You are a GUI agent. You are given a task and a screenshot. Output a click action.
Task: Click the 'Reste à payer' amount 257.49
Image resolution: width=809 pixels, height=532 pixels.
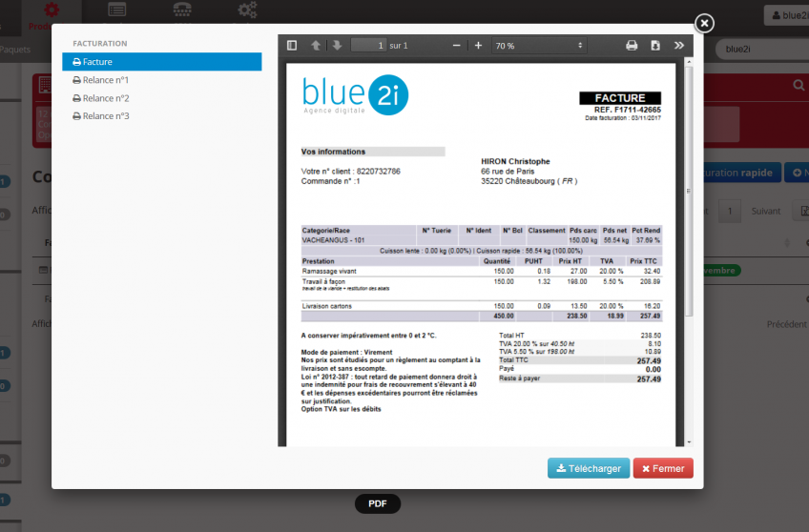click(x=649, y=379)
